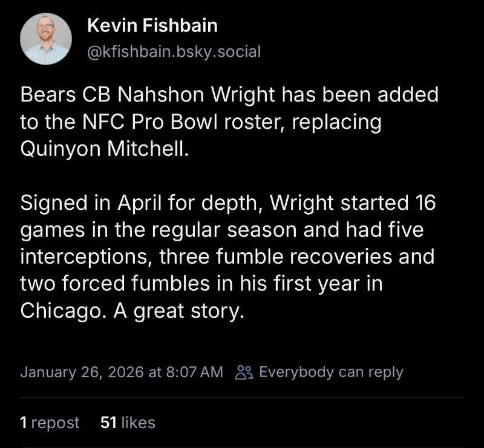This screenshot has height=448, width=484.
Task: Open the Everybody can reply settings text
Action: click(331, 372)
